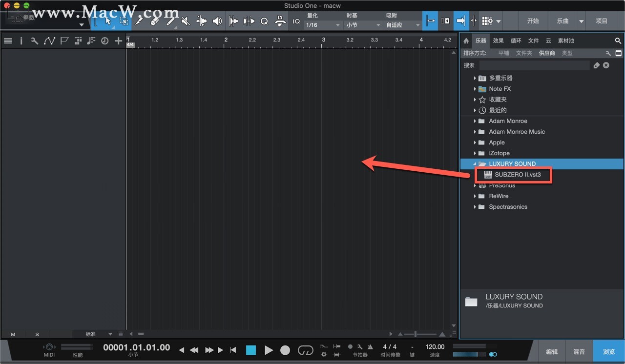Image resolution: width=625 pixels, height=364 pixels.
Task: Click the browser search magnifier icon
Action: pyautogui.click(x=618, y=41)
